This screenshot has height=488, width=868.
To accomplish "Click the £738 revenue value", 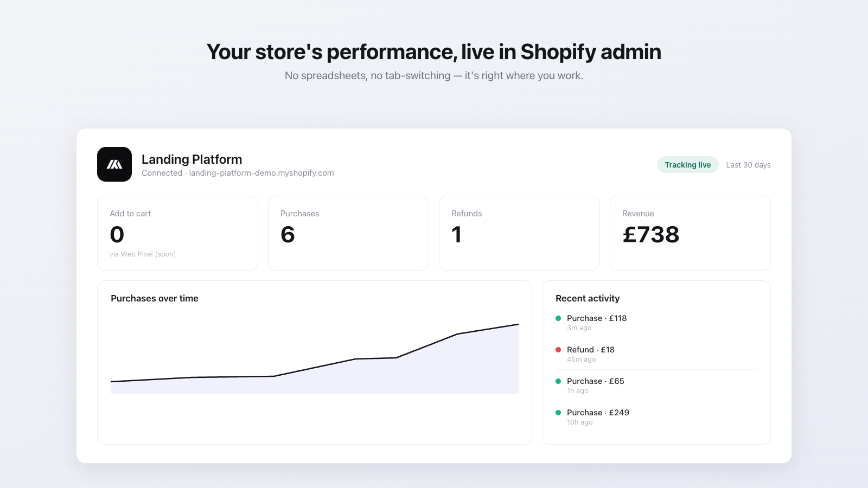I will [651, 234].
